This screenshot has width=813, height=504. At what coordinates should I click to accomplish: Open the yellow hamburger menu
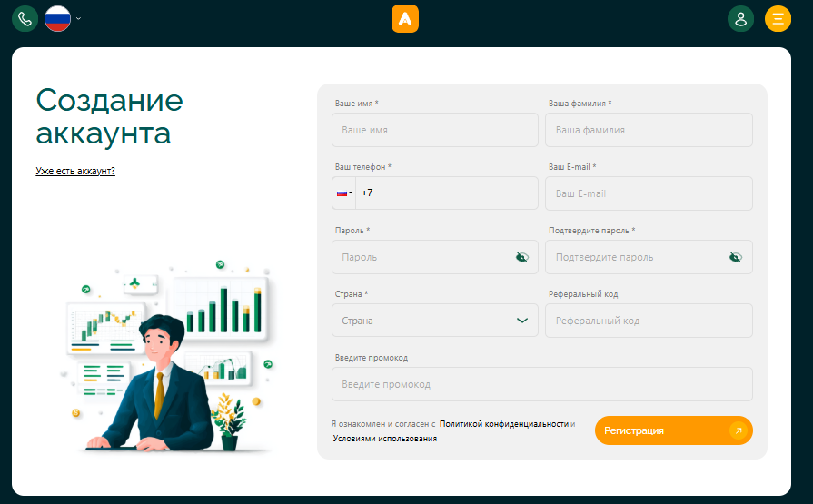778,19
